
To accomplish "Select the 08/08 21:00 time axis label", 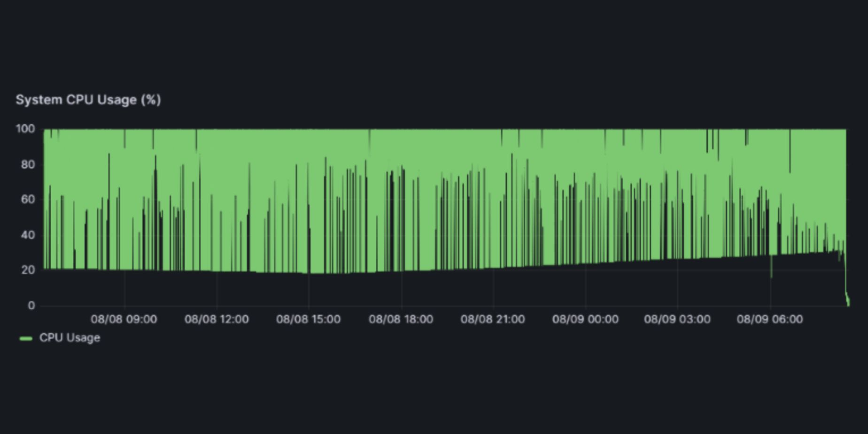I will (x=493, y=319).
